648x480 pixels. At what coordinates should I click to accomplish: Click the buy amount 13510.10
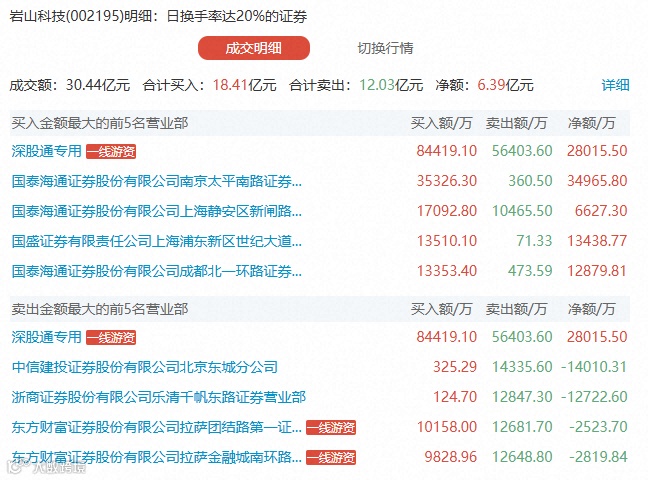[x=447, y=241]
